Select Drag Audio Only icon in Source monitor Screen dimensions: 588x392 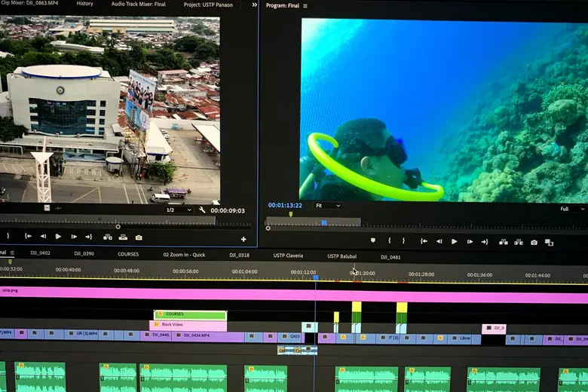59,208
